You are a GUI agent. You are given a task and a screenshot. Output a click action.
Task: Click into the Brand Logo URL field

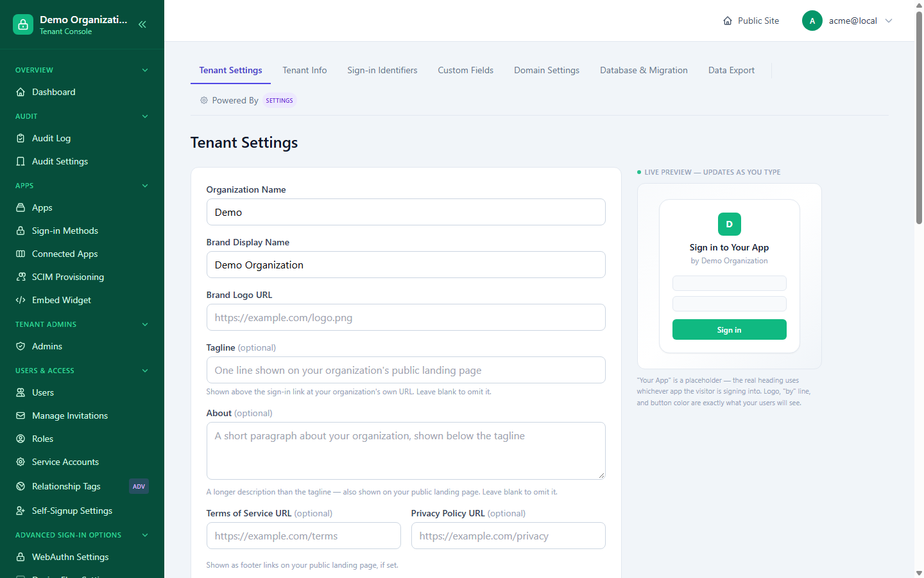pos(406,317)
